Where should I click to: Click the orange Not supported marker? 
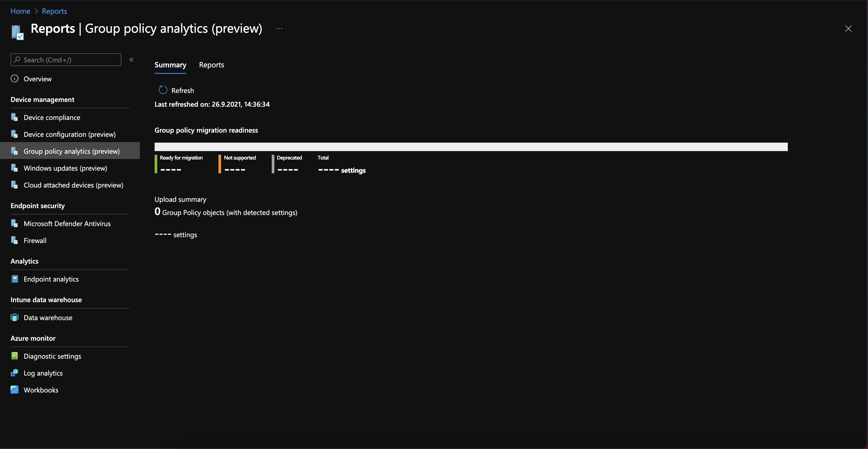pyautogui.click(x=220, y=164)
